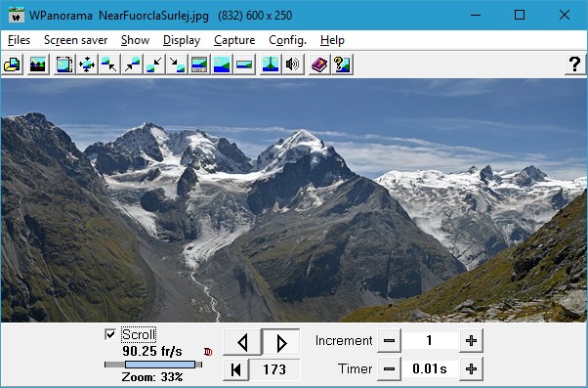588x388 pixels.
Task: Open the Help menu
Action: (x=332, y=40)
